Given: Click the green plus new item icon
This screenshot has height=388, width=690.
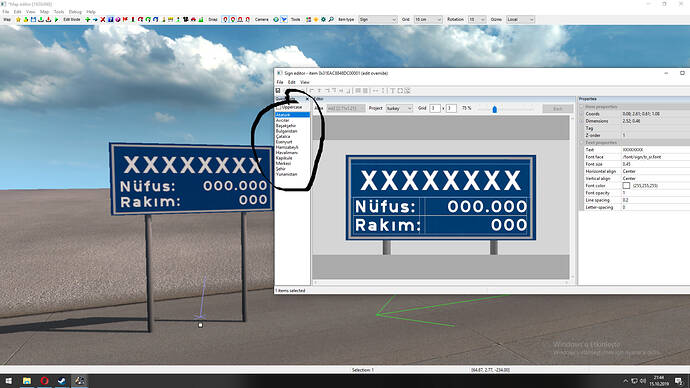Looking at the screenshot, I should click(x=88, y=19).
